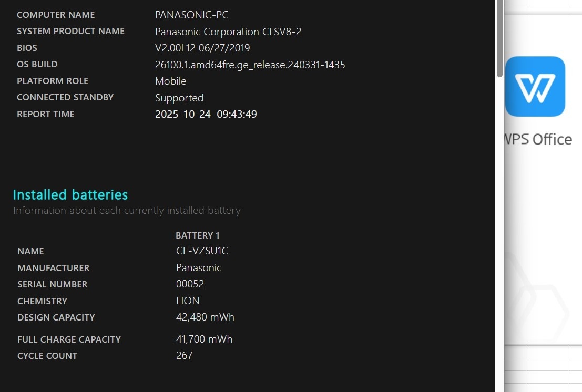Select the cycle count value 267

pyautogui.click(x=184, y=356)
